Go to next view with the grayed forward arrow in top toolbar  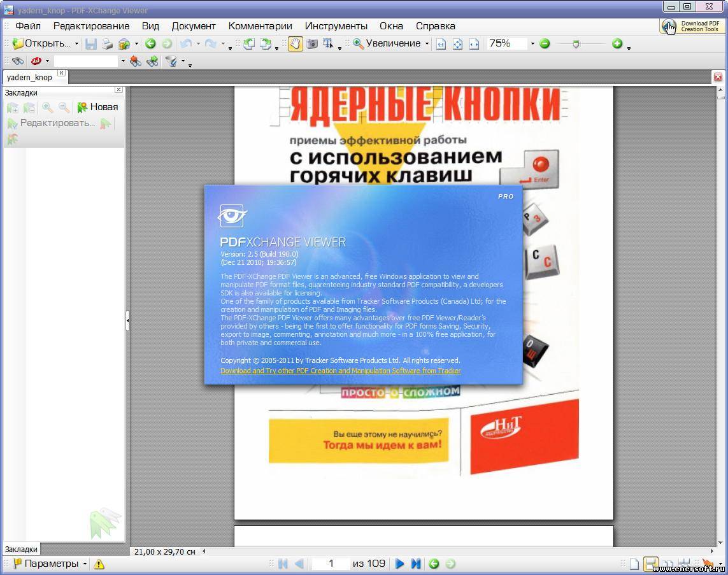point(167,44)
